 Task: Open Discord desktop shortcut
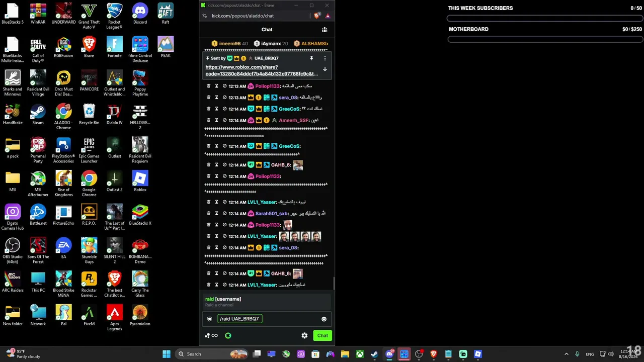(140, 14)
